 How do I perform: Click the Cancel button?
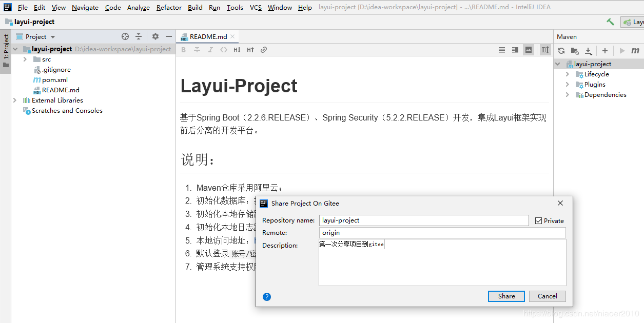(547, 296)
